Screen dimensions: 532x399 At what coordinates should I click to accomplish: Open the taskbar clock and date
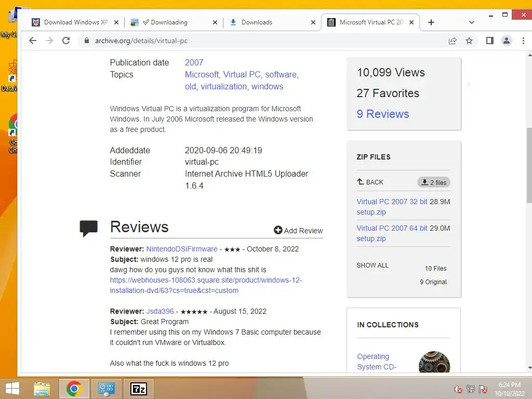(x=509, y=389)
